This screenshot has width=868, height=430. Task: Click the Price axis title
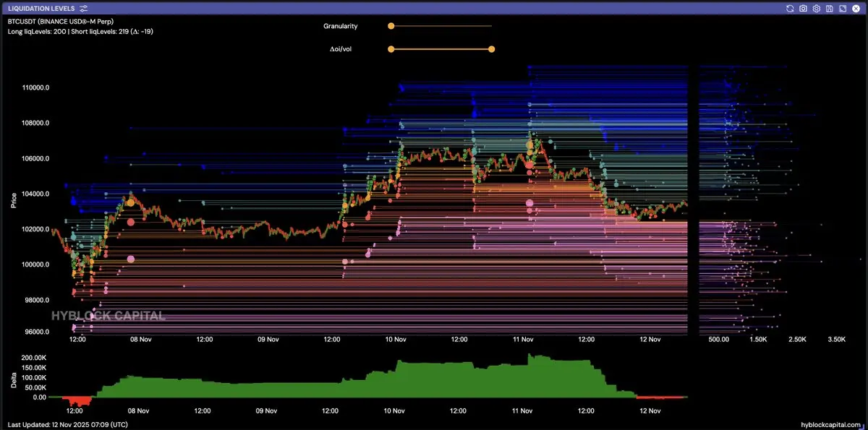coord(14,199)
